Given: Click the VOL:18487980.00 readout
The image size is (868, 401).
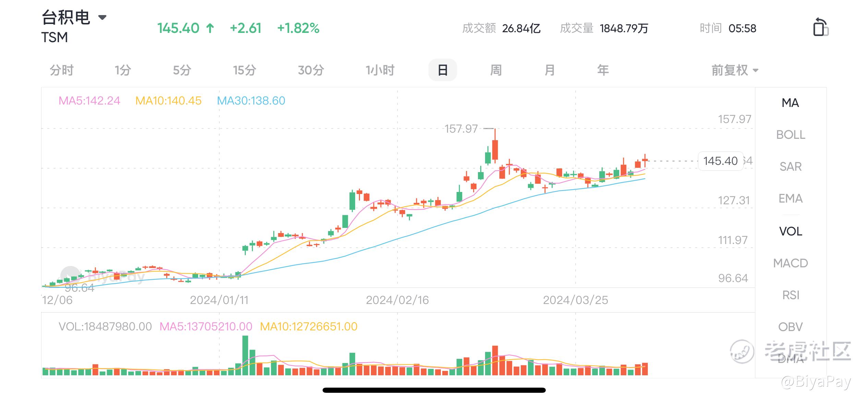Looking at the screenshot, I should click(x=105, y=327).
